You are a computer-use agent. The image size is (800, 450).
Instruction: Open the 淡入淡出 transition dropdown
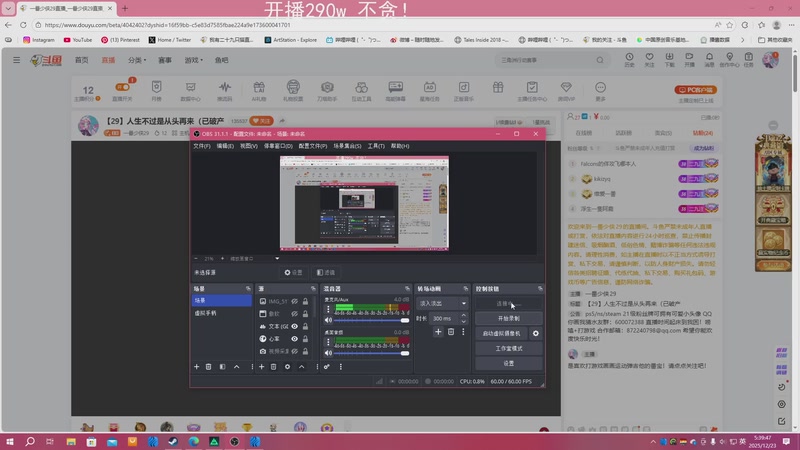point(442,304)
